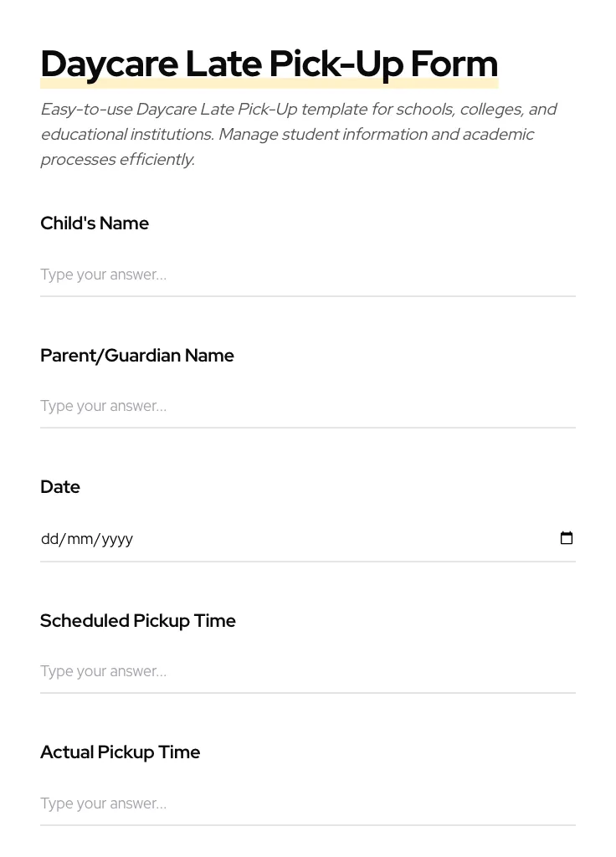Click the "Daycare Late Pick-Up Form" heading

pyautogui.click(x=269, y=64)
